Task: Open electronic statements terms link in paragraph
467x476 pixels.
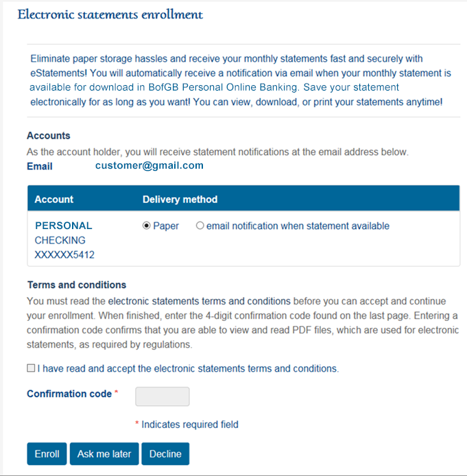Action: (x=200, y=301)
